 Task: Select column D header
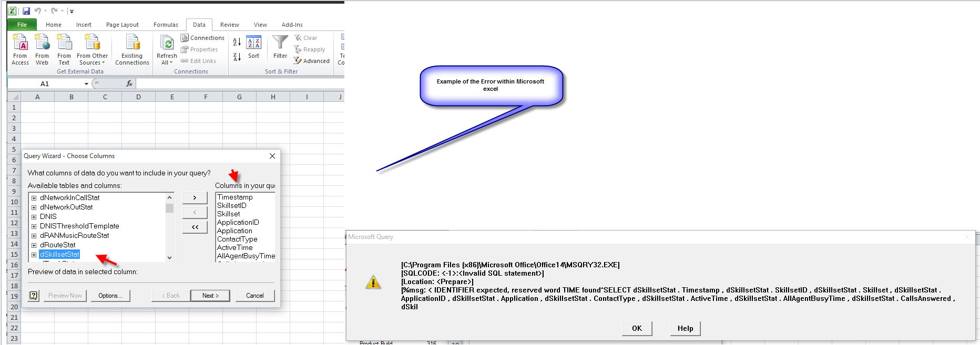[138, 97]
